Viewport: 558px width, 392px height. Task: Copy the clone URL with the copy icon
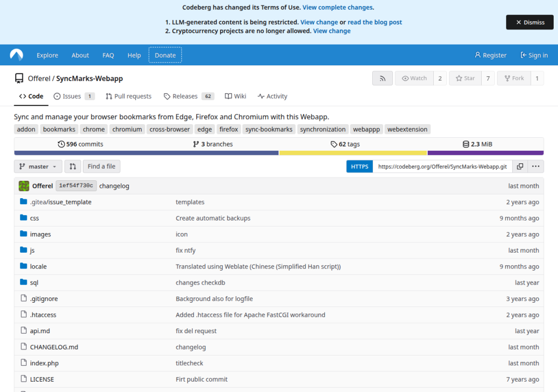pos(520,167)
